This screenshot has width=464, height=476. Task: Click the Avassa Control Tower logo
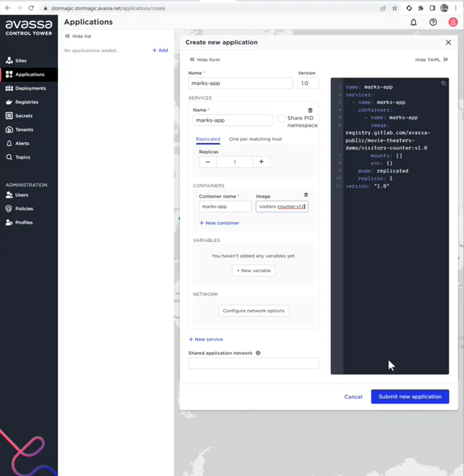29,28
